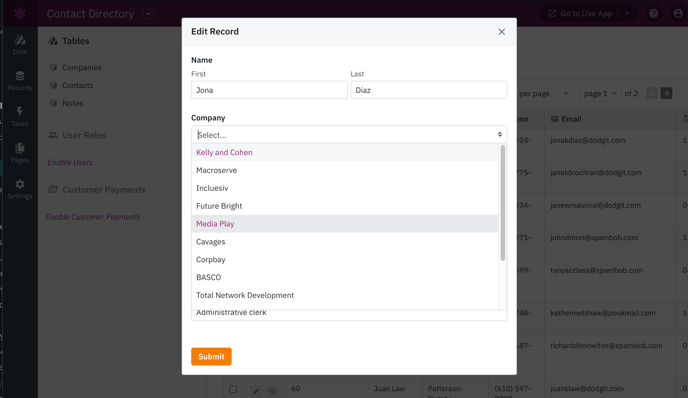The width and height of the screenshot is (688, 398).
Task: Select Kelly and Cohen from company list
Action: pyautogui.click(x=345, y=152)
